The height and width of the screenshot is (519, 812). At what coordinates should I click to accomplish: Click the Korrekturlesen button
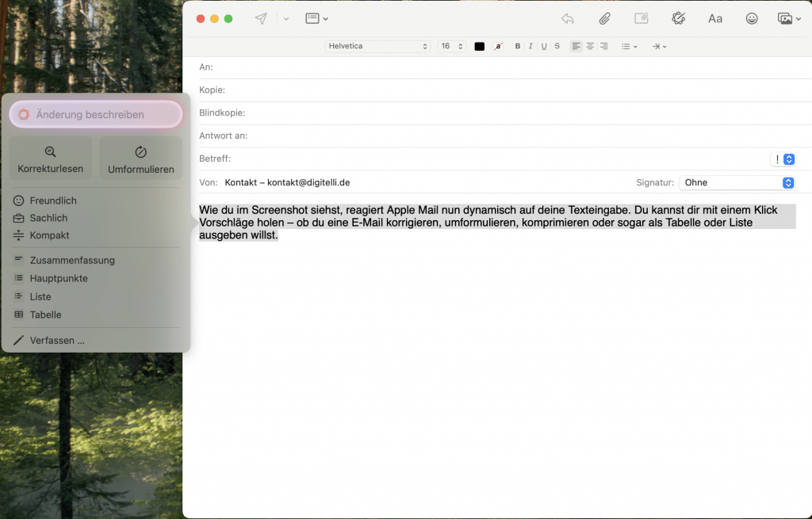(x=51, y=158)
